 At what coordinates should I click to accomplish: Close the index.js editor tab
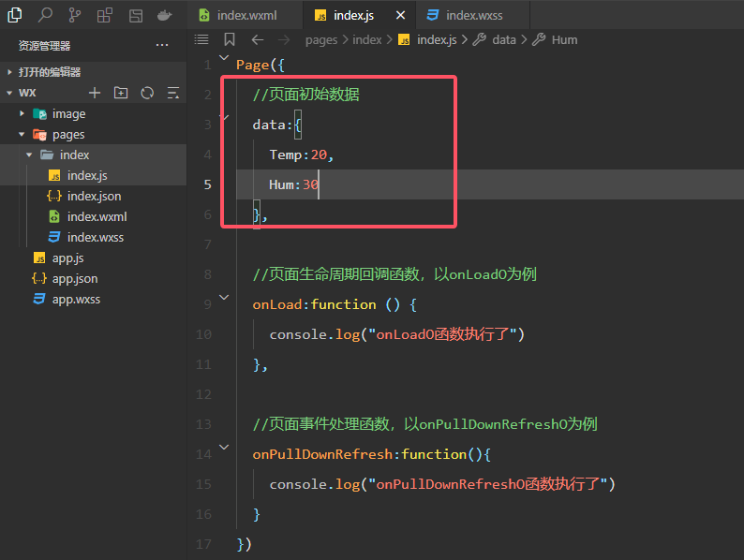(x=401, y=15)
